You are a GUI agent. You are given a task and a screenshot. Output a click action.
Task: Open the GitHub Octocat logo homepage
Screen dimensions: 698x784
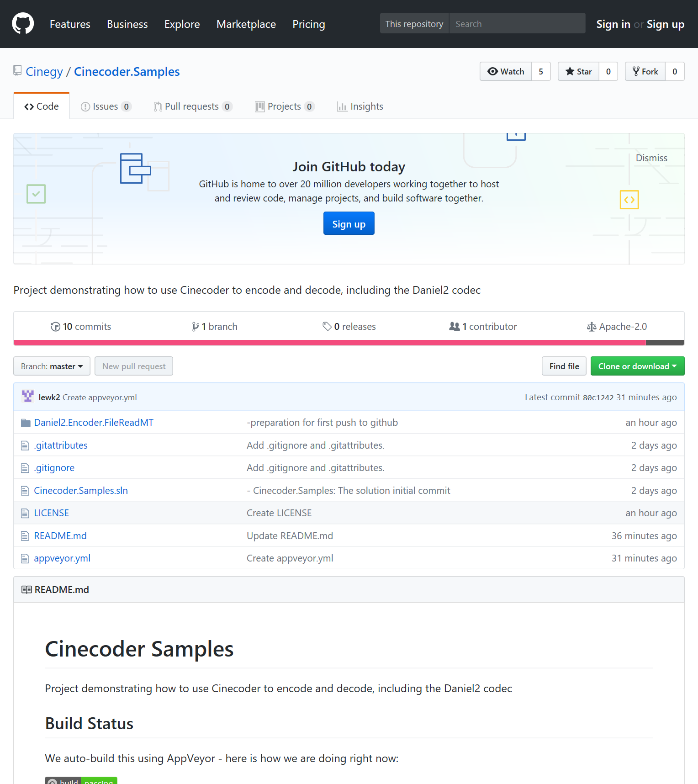(23, 24)
